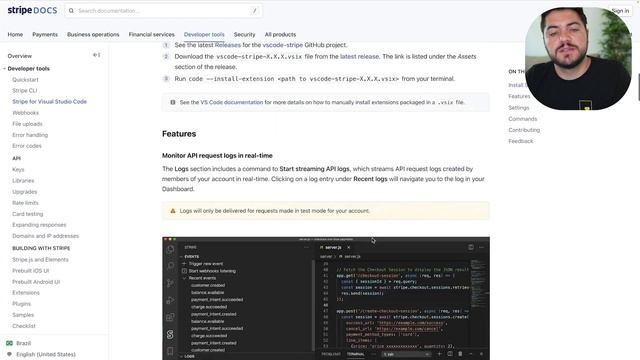Click the Explorer files icon in the VS Code screenshot
Screen dimensions: 640x360
pyautogui.click(x=170, y=249)
